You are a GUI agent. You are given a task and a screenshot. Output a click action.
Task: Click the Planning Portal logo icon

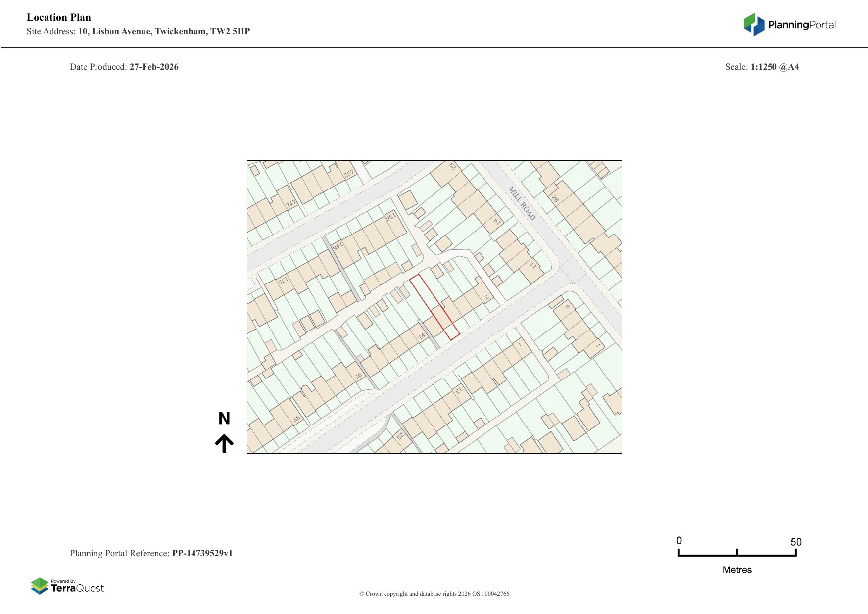[x=754, y=24]
